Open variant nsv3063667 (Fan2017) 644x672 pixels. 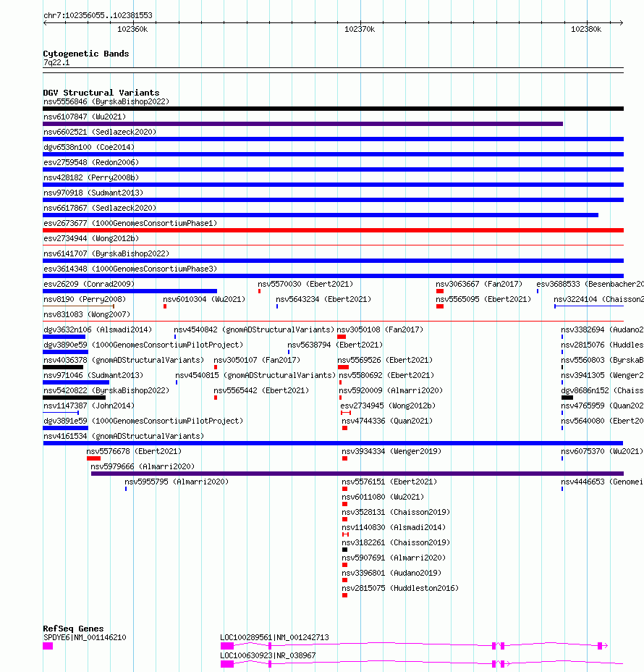479,284
